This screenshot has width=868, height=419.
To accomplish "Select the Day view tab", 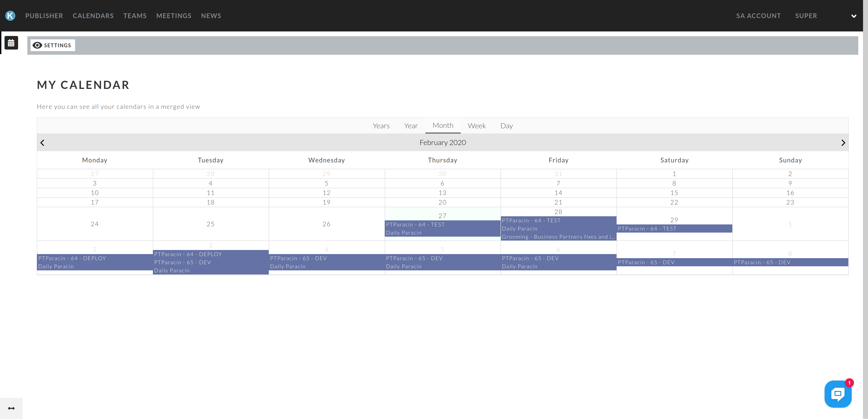I will pyautogui.click(x=506, y=126).
